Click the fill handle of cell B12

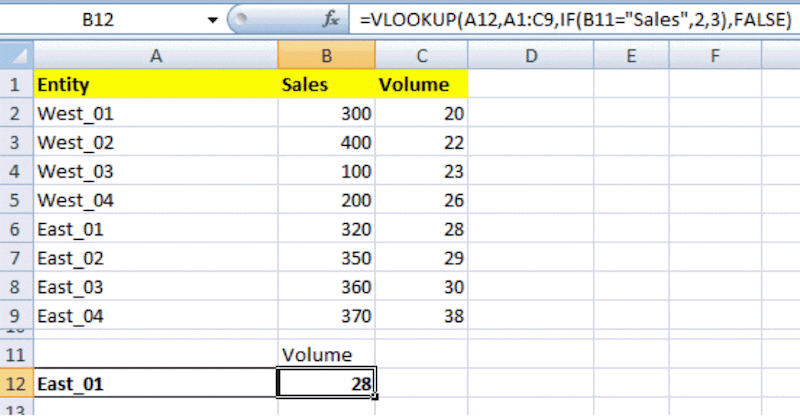point(376,396)
